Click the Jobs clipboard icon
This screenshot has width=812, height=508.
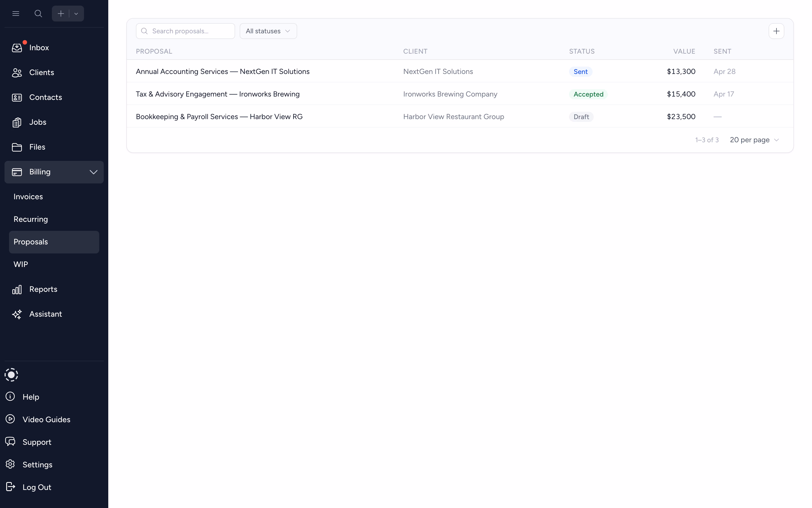(17, 122)
